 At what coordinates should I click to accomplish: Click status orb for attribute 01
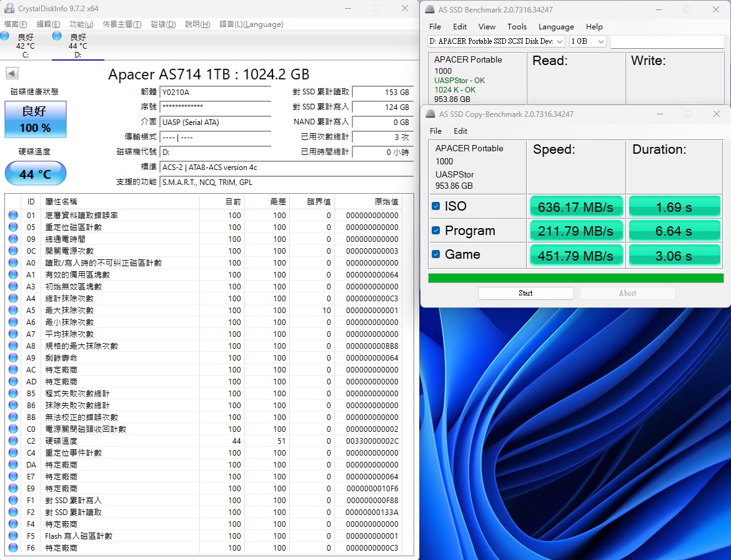13,215
